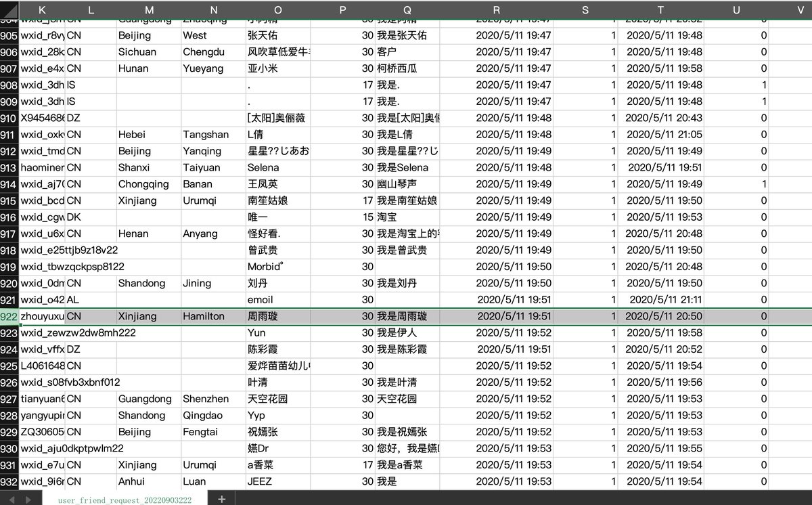Select column S header
This screenshot has width=812, height=505.
[x=585, y=10]
